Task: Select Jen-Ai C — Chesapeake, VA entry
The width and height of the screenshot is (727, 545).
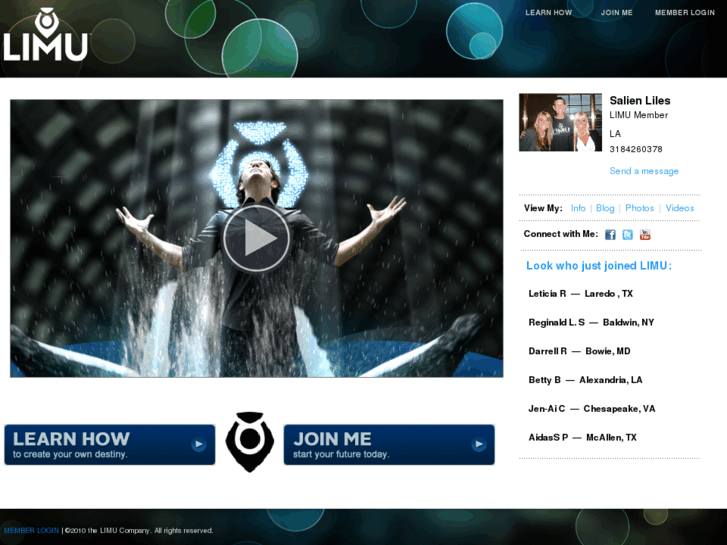Action: coord(592,409)
